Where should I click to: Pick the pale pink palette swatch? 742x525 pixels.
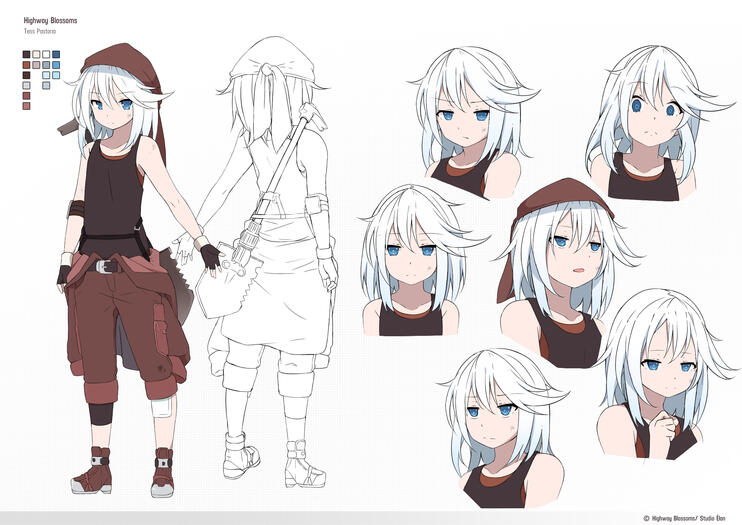pos(36,54)
